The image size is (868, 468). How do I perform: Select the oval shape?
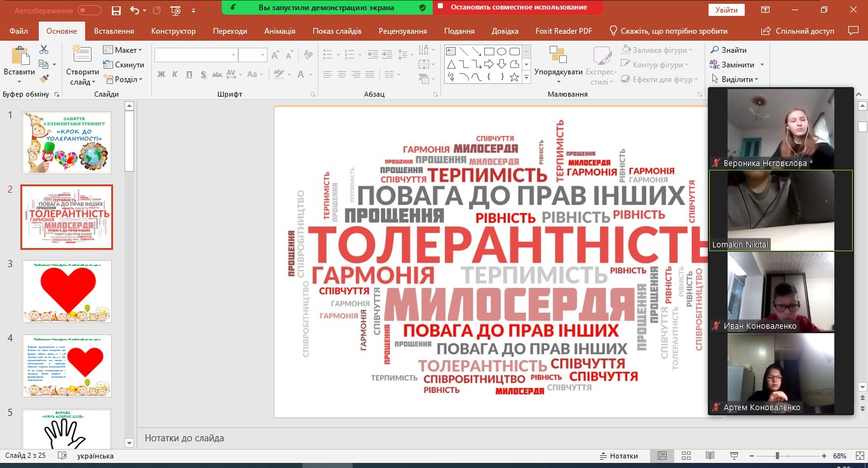[501, 52]
